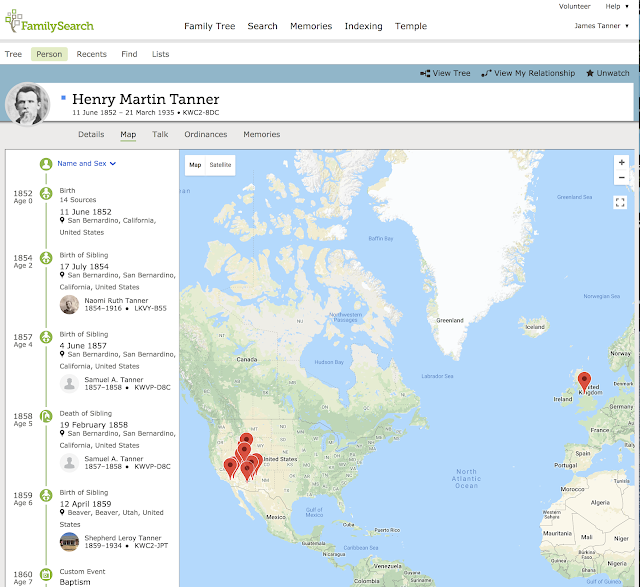This screenshot has width=640, height=587.
Task: Click the Name and Sex person icon
Action: [x=46, y=164]
